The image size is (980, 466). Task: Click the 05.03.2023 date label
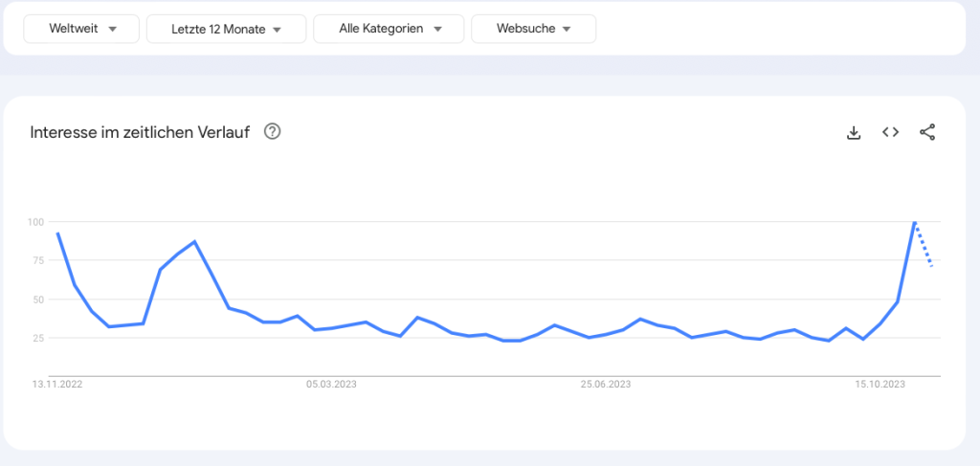331,385
